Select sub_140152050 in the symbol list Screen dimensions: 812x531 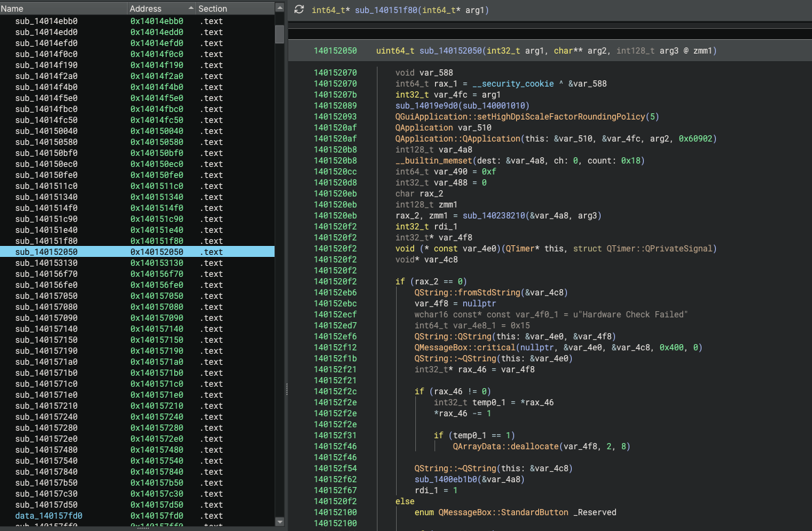click(137, 252)
